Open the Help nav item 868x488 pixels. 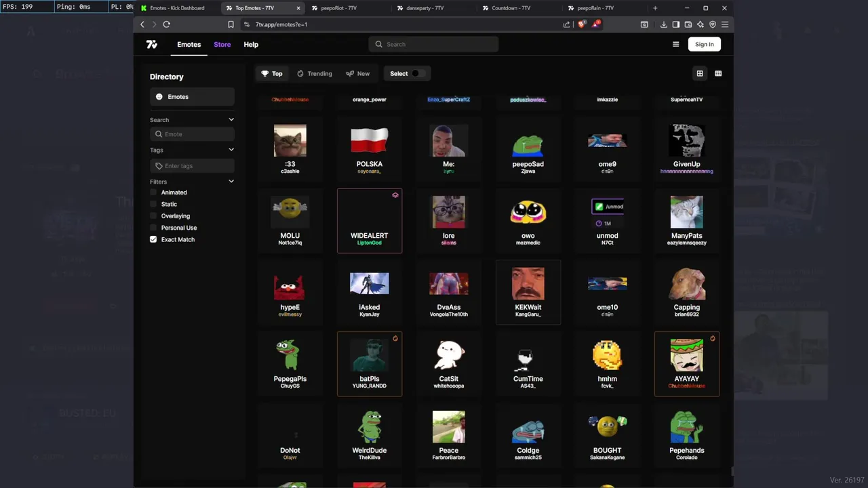(251, 44)
